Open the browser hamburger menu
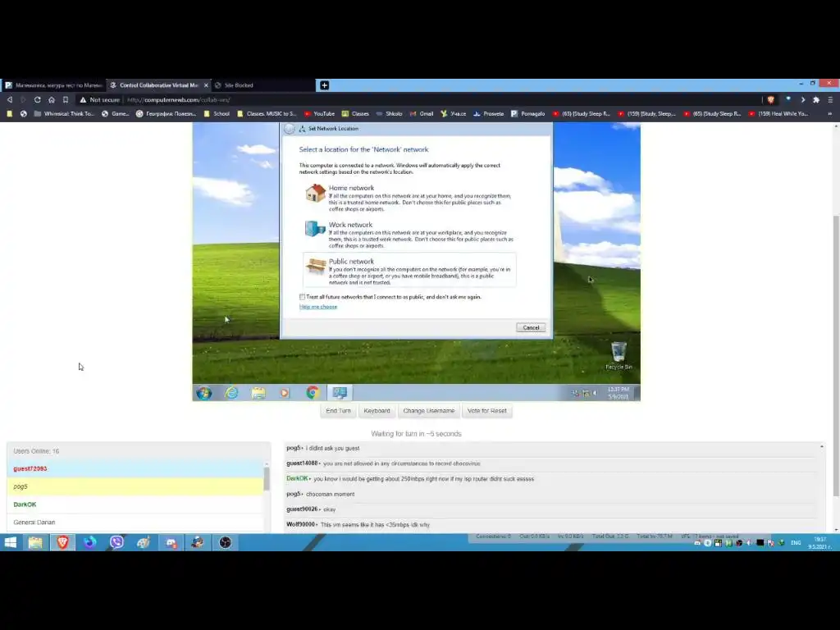 click(830, 99)
